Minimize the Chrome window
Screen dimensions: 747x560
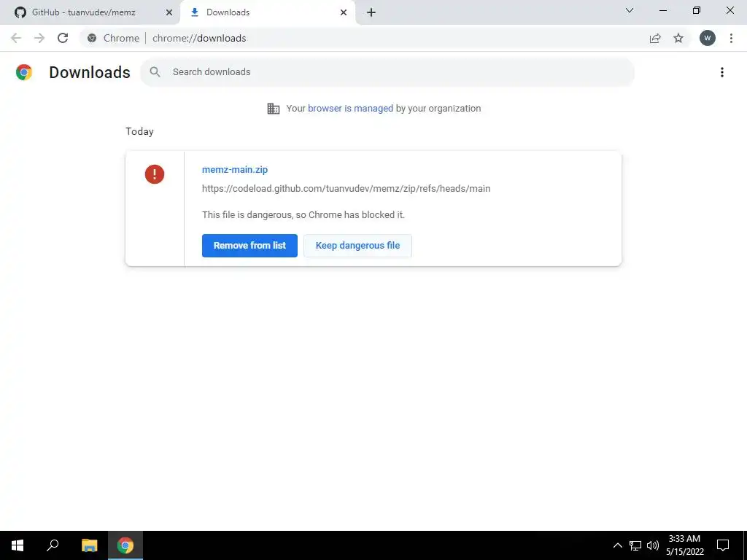pyautogui.click(x=662, y=10)
